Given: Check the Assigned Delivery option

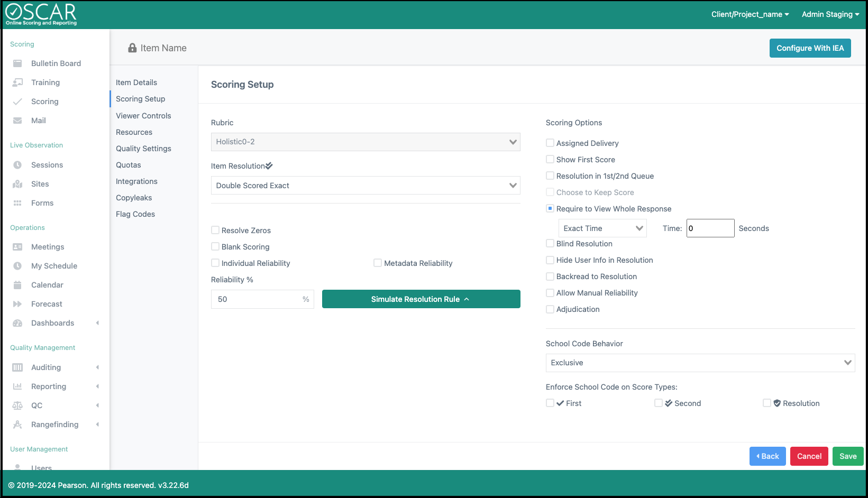Looking at the screenshot, I should coord(550,143).
